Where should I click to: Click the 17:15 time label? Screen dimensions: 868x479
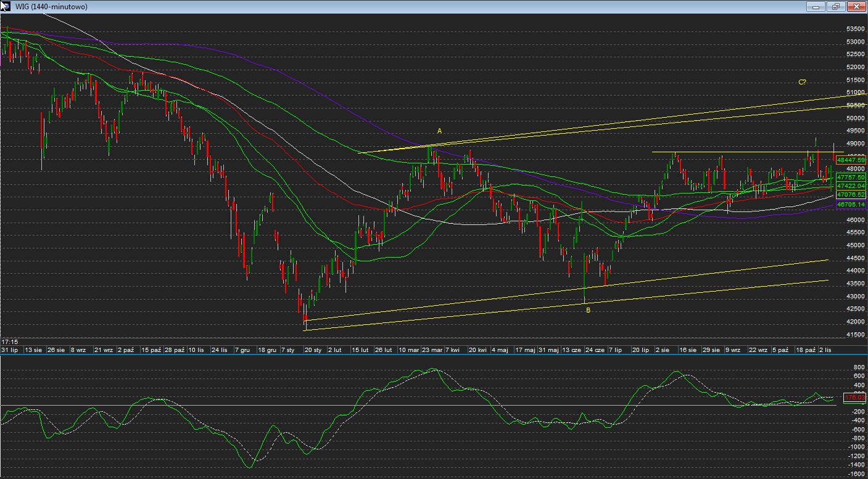(9, 342)
